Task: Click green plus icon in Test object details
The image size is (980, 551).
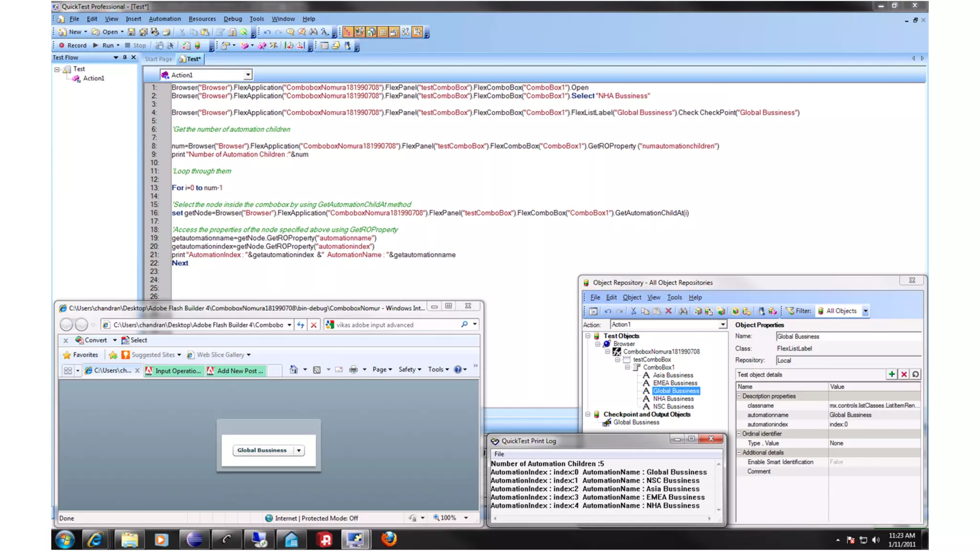Action: click(891, 375)
